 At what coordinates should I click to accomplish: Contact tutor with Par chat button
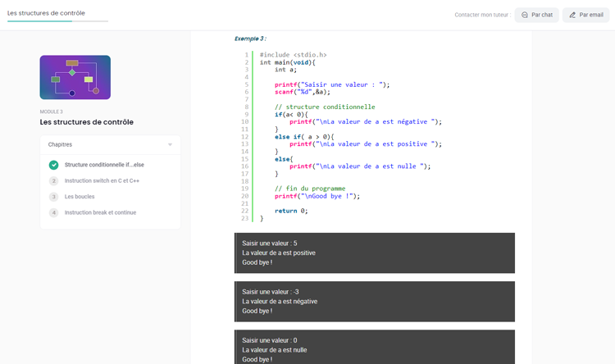tap(536, 15)
